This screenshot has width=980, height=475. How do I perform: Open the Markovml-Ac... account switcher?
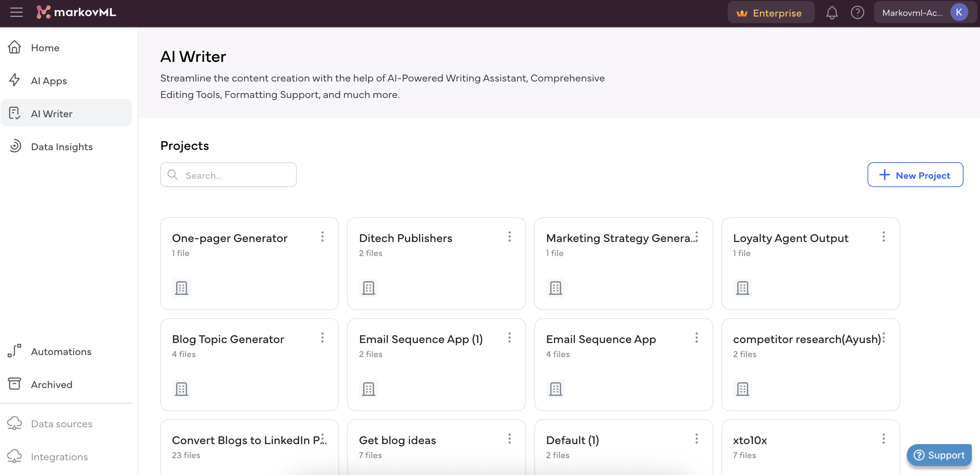(912, 13)
